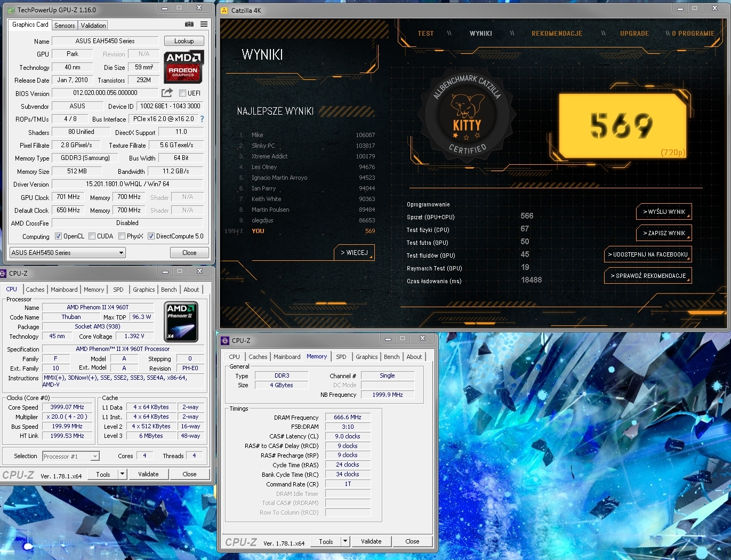Click the Driver Version value field
This screenshot has height=560, width=731.
click(x=127, y=184)
